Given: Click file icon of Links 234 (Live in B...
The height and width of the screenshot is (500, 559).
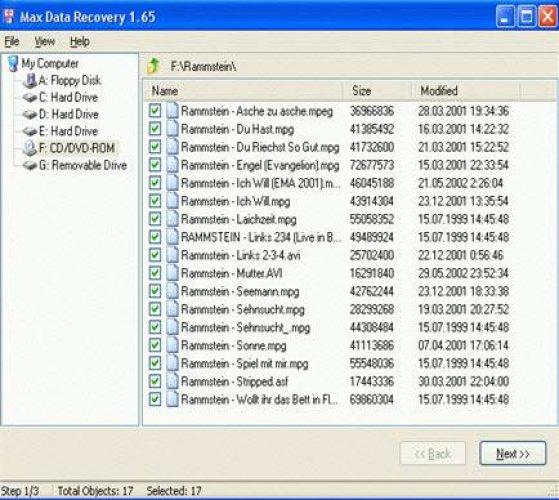Looking at the screenshot, I should point(172,237).
